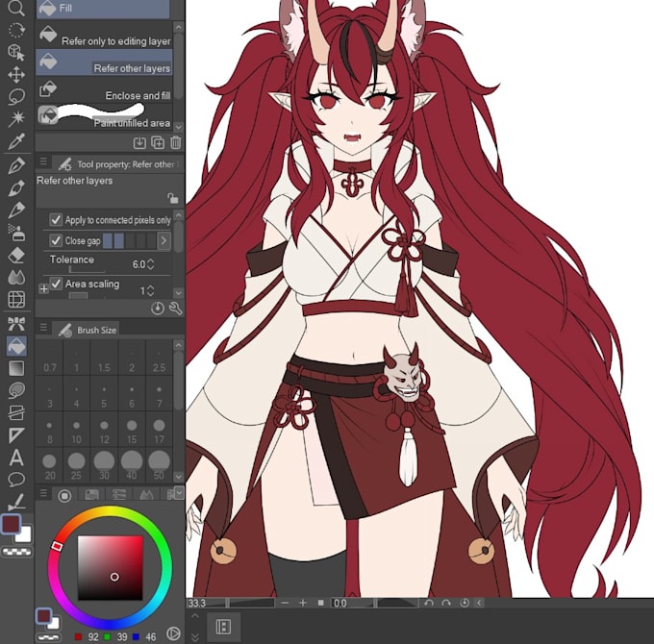Select the Contour line paint tool
The height and width of the screenshot is (644, 654).
point(16,390)
